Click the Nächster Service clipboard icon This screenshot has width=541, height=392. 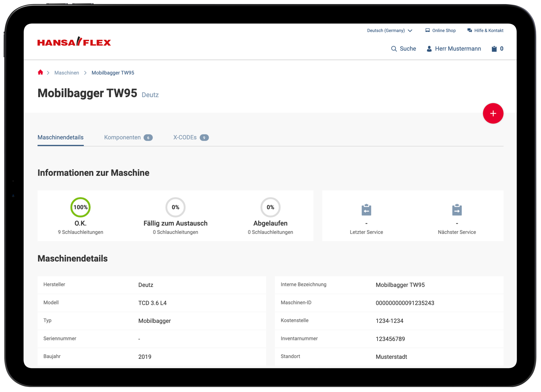[457, 210]
